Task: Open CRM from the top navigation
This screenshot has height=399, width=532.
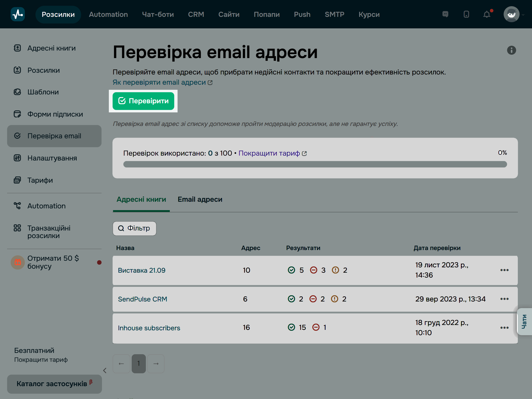Action: pyautogui.click(x=196, y=14)
